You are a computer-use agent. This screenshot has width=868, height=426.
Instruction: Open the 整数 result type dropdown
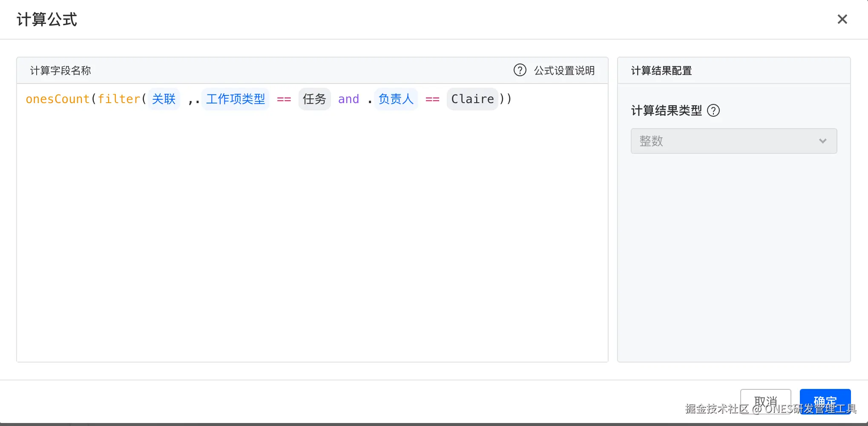(734, 141)
